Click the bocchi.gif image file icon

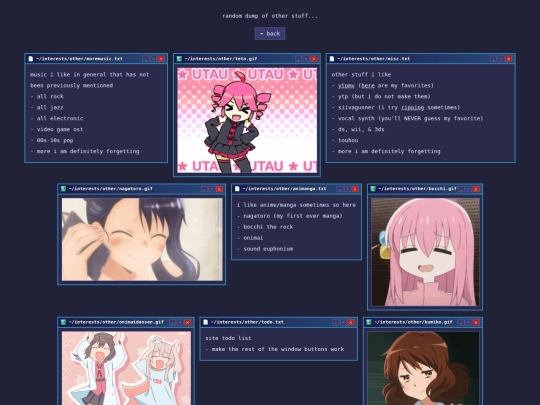pyautogui.click(x=373, y=189)
